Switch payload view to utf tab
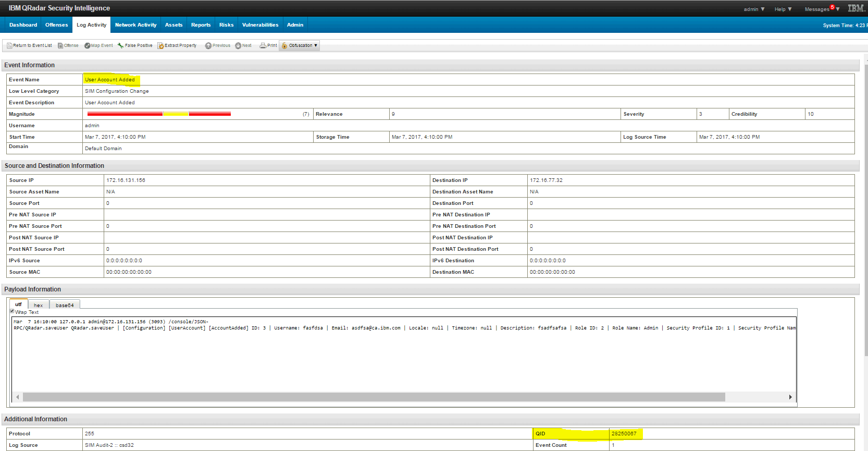Screen dimensions: 868x451 [19, 304]
